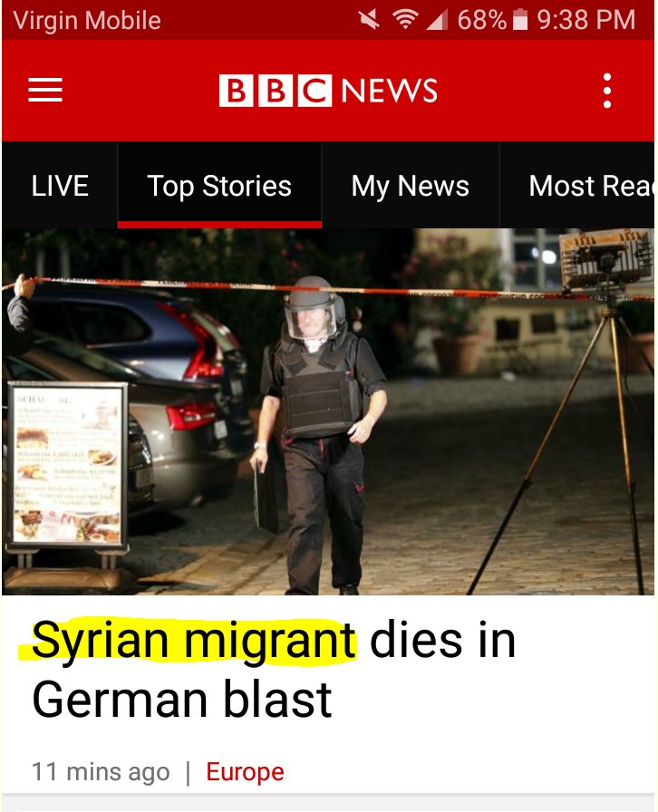Image resolution: width=658 pixels, height=812 pixels.
Task: Switch to the LIVE tab
Action: tap(60, 186)
